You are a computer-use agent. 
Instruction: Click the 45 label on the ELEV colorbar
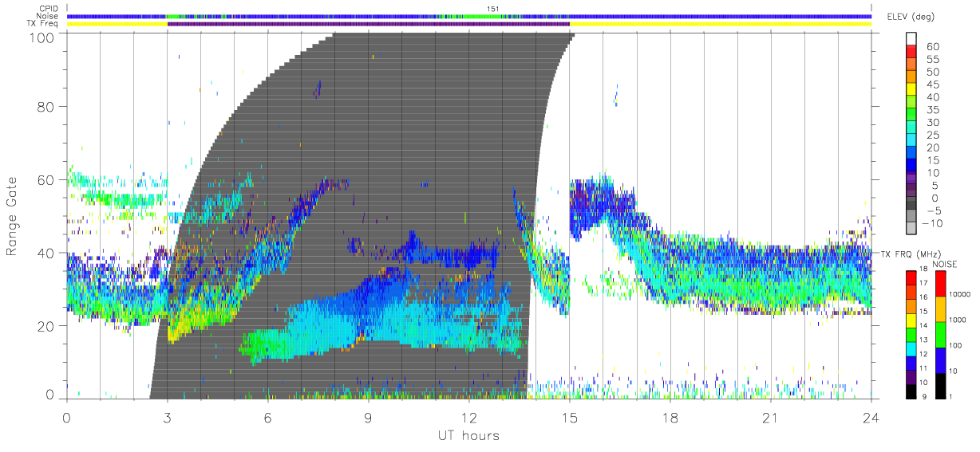(x=931, y=85)
